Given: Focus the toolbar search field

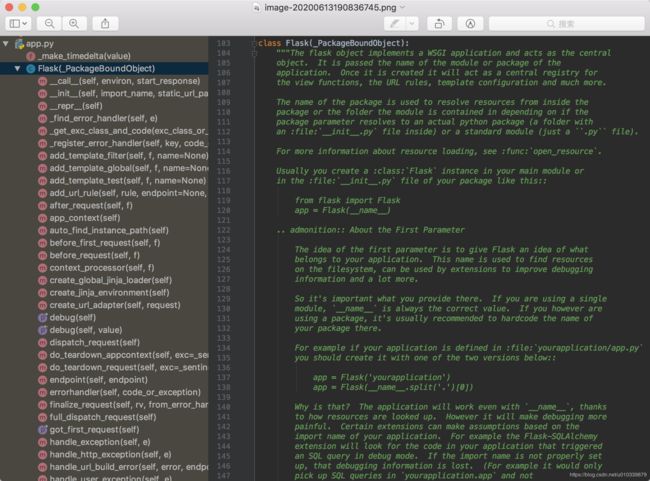Looking at the screenshot, I should coord(567,24).
